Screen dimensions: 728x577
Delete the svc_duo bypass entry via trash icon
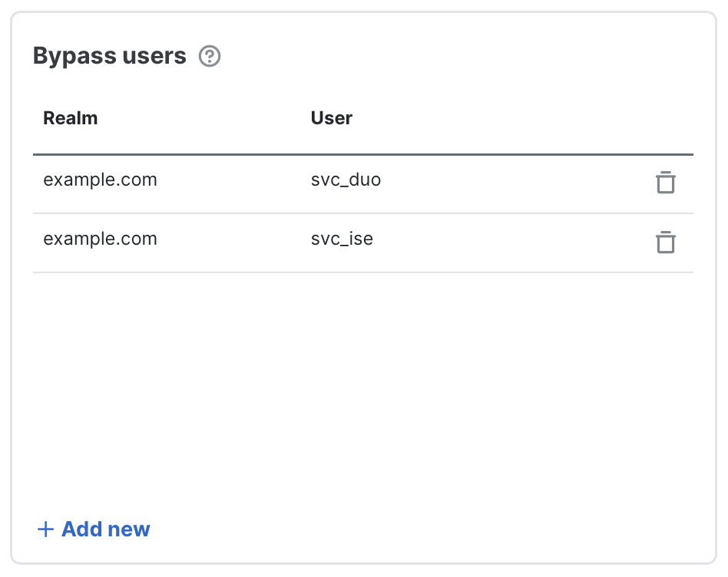(x=665, y=183)
